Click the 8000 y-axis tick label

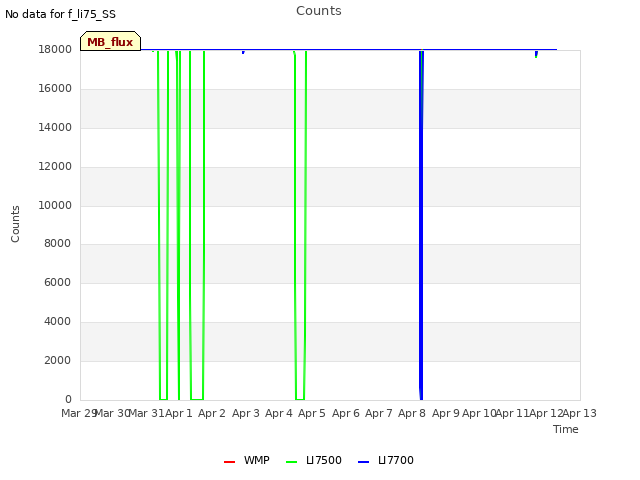(58, 243)
